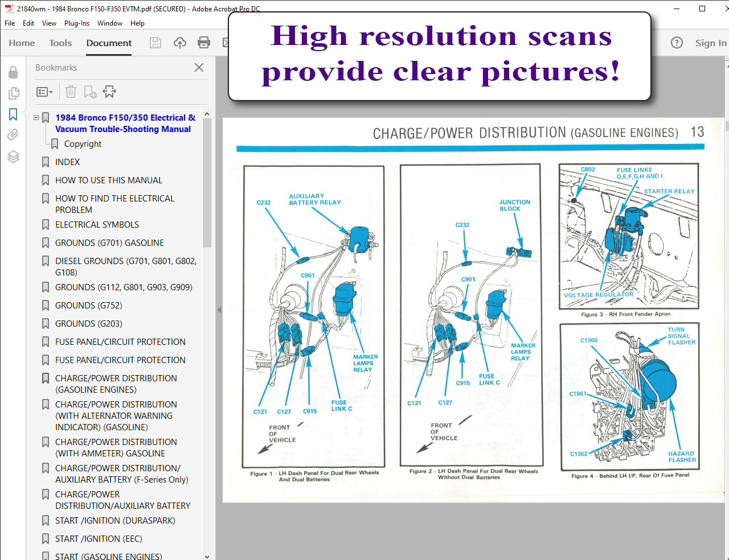Open first FUSE PANEL/CIRCUIT PROTECTION bookmark
The width and height of the screenshot is (729, 560).
click(120, 342)
